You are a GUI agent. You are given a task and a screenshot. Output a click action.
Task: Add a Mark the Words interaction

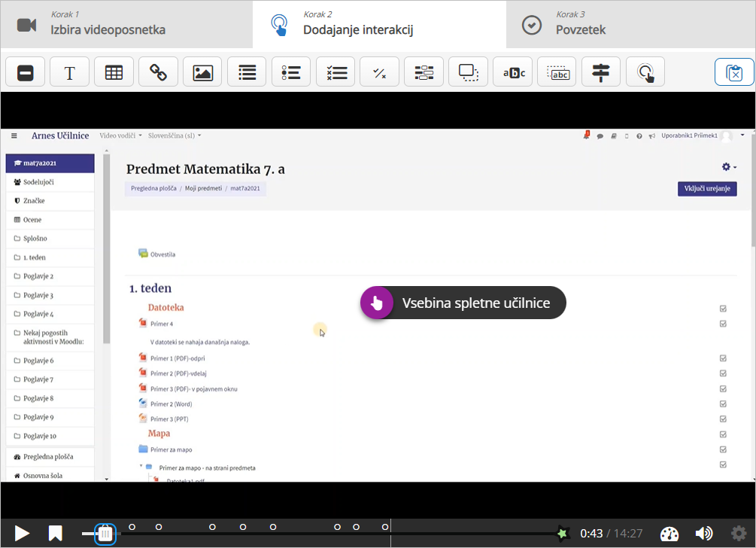click(513, 72)
